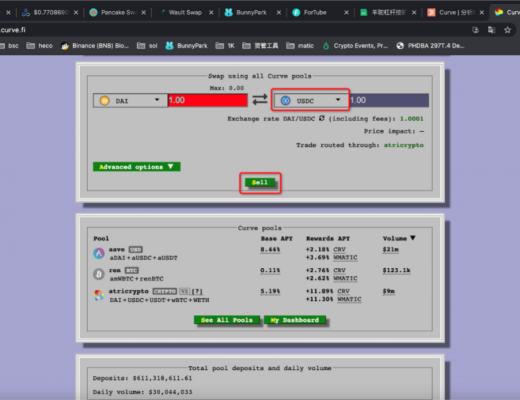
Task: Click the USDC coin icon
Action: (x=286, y=101)
